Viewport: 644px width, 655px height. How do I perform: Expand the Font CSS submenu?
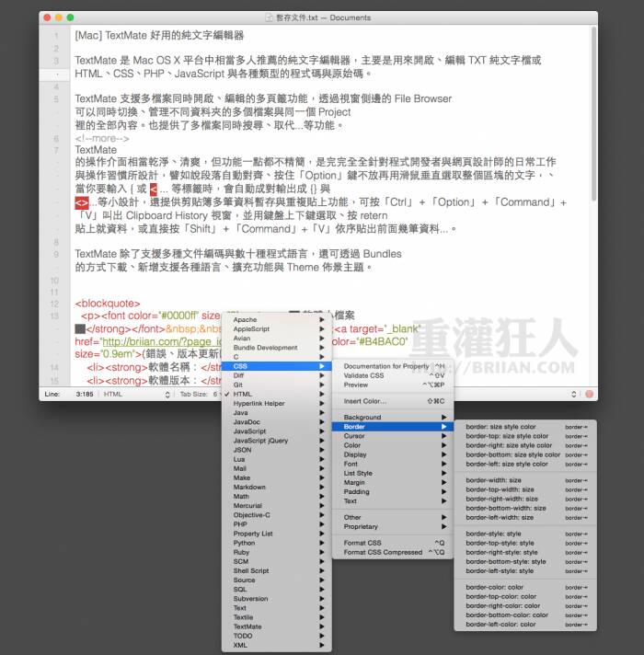click(393, 464)
